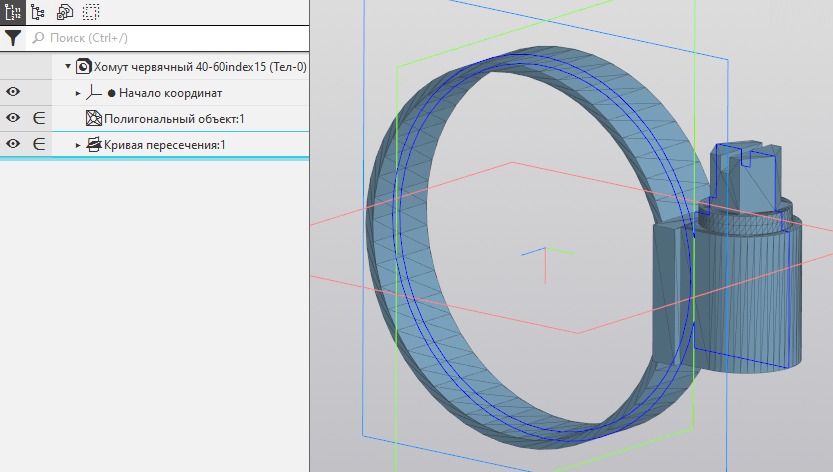
Task: Click the dashed-square selection icon
Action: 91,12
